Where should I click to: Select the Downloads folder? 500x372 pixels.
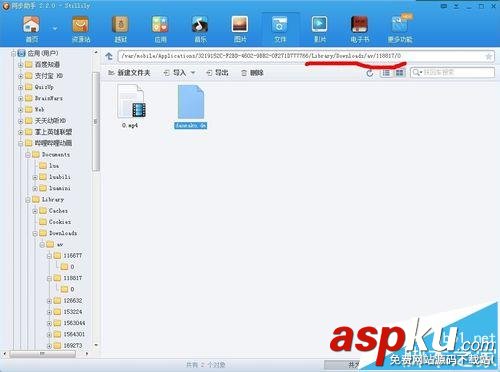pyautogui.click(x=59, y=233)
